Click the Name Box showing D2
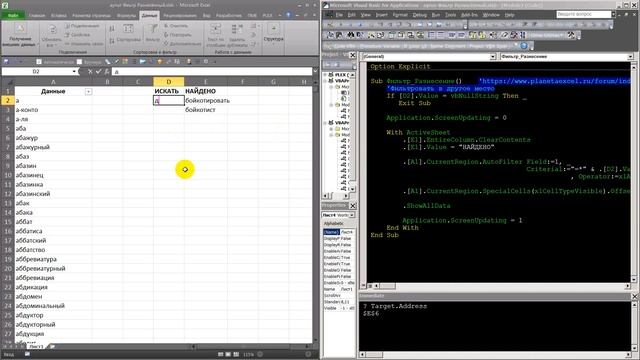Screen dimensions: 640x360 click(36, 71)
